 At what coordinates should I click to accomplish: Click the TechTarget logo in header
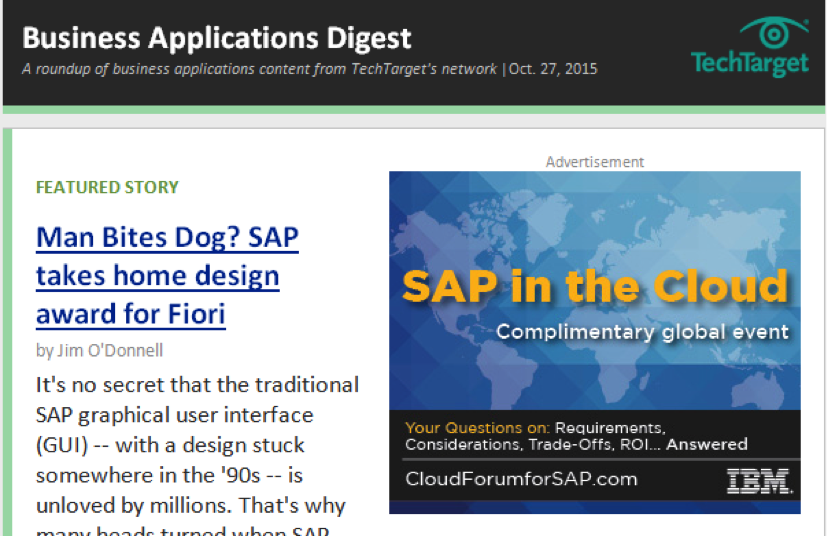click(x=749, y=47)
